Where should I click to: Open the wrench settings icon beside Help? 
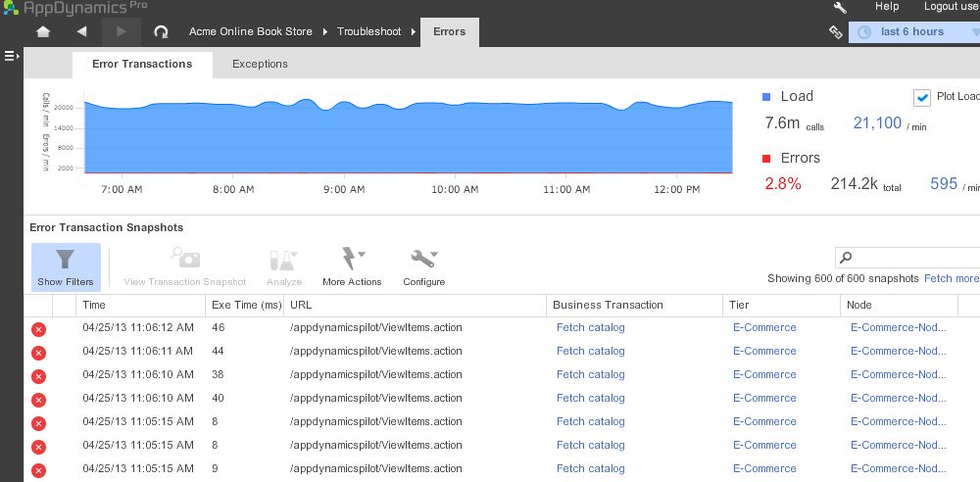(x=840, y=7)
